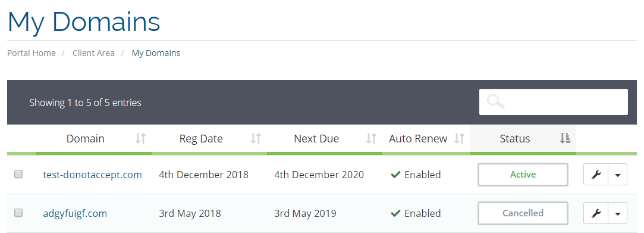
Task: Open dropdown arrow for adgyfuigf.com actions
Action: tap(618, 213)
